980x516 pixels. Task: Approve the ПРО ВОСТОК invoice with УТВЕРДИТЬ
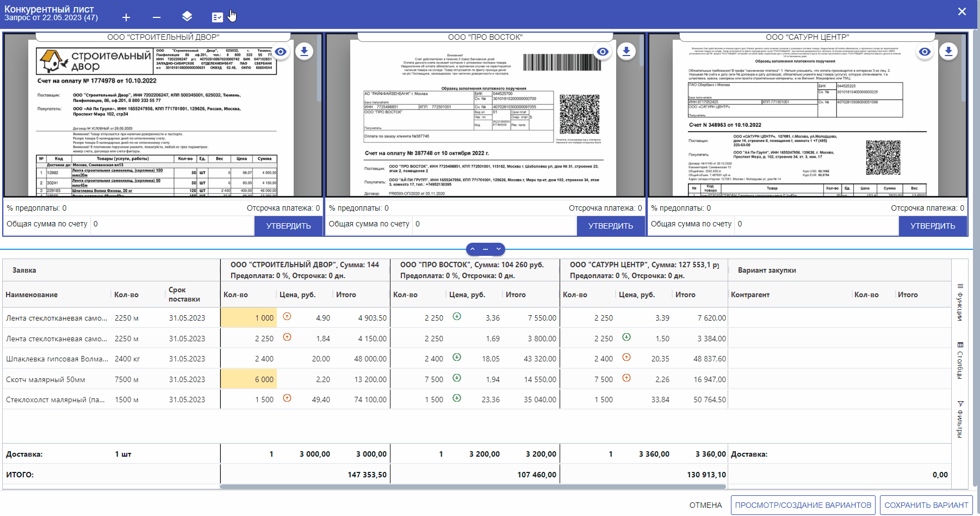[611, 226]
